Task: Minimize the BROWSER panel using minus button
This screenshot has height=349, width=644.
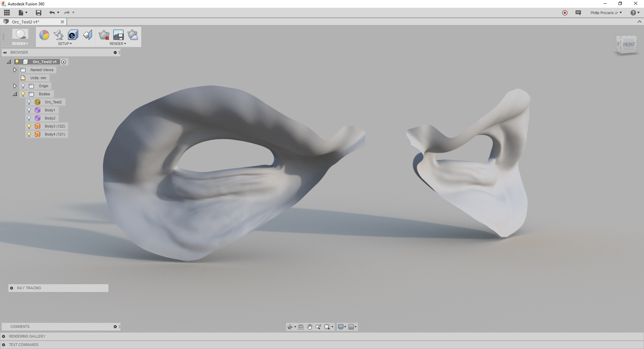Action: [115, 52]
